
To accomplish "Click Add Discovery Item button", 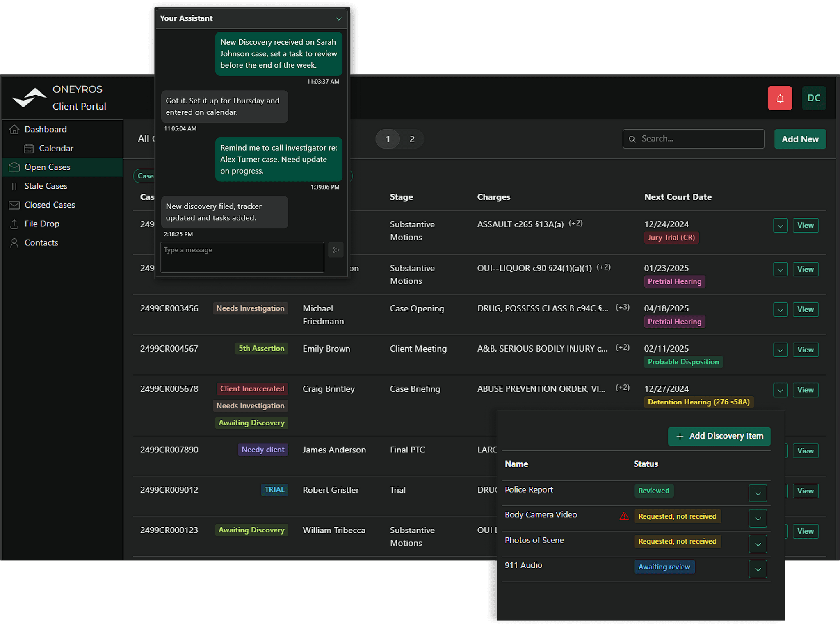I will 719,436.
